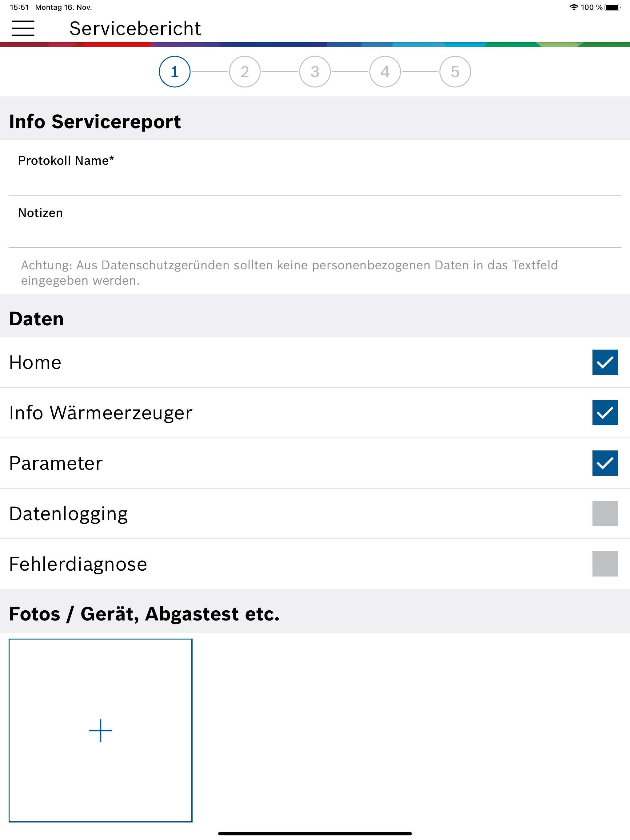Uncheck the Home checkbox
Viewport: 630px width, 840px height.
(604, 362)
